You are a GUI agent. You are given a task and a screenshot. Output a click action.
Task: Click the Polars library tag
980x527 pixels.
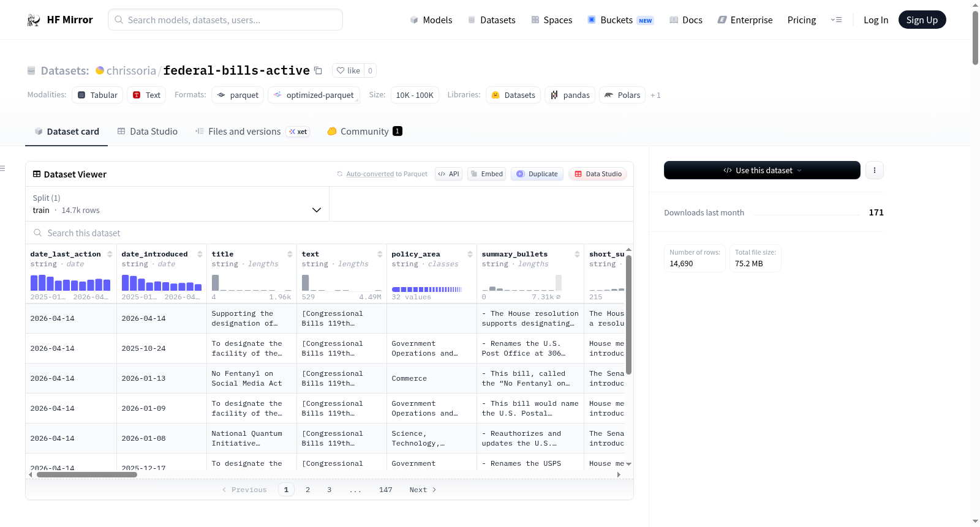pyautogui.click(x=622, y=95)
